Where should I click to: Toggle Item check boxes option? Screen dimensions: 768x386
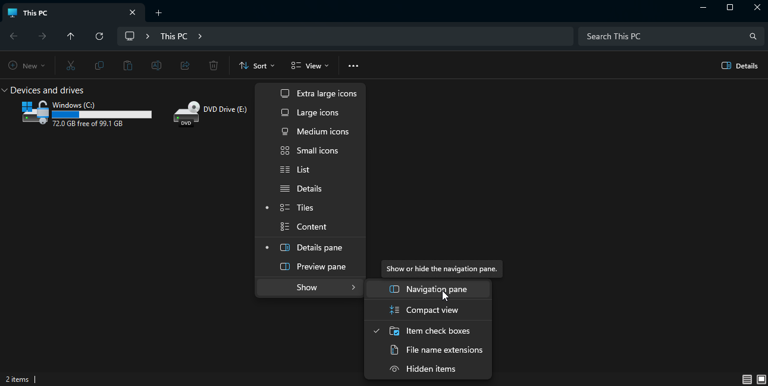[428, 331]
